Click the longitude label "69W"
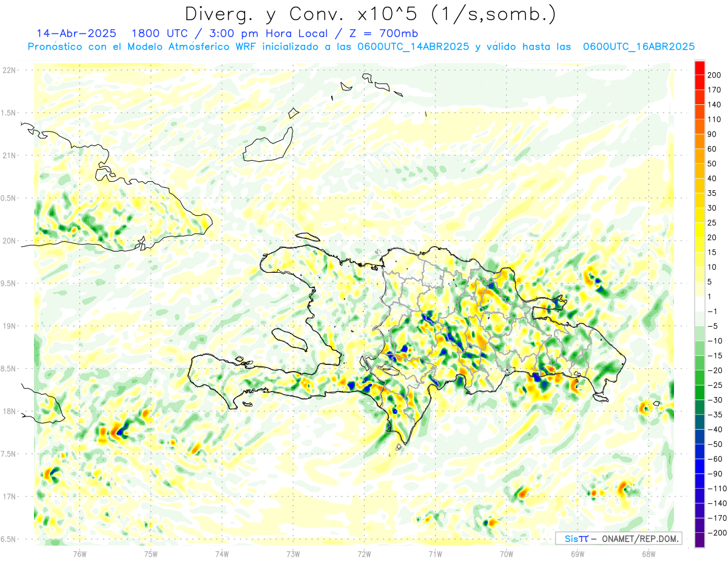Image resolution: width=728 pixels, height=562 pixels. (578, 554)
